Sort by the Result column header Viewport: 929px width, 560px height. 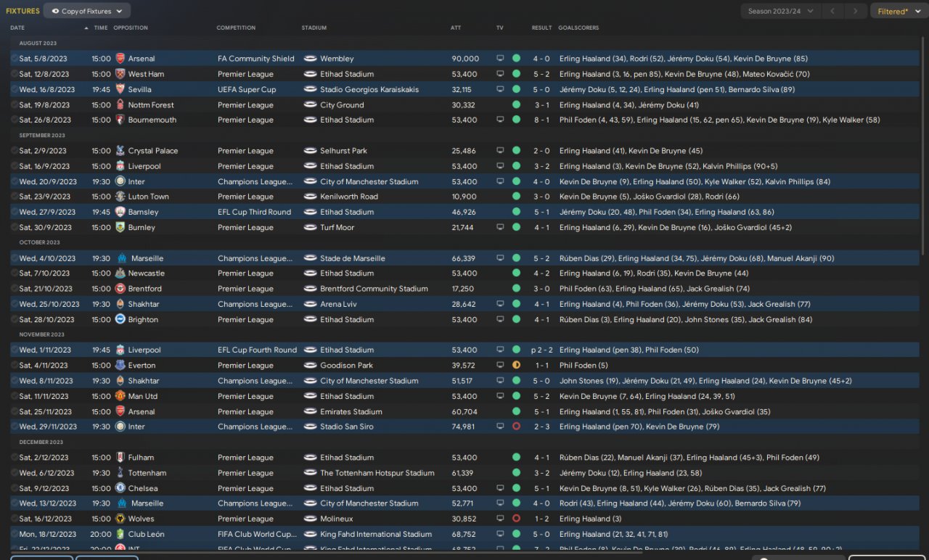tap(541, 28)
